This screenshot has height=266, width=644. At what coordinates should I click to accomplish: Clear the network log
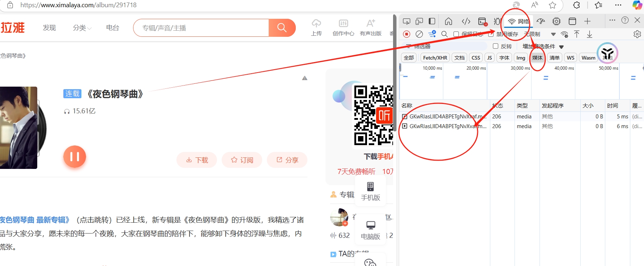[419, 34]
